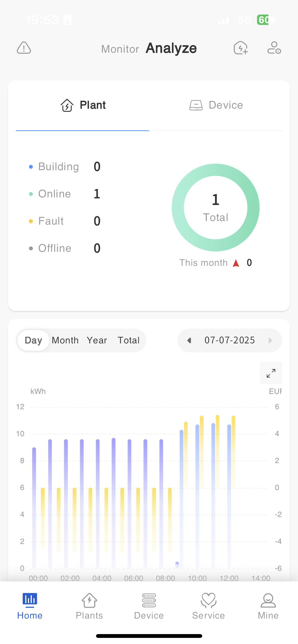Image resolution: width=298 pixels, height=644 pixels.
Task: Select the Plant statistics tab
Action: coord(83,105)
